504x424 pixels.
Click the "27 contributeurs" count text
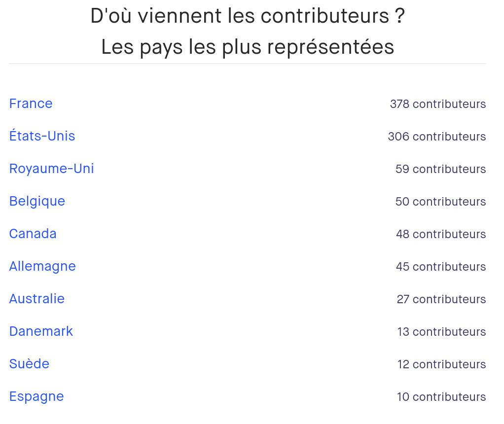pyautogui.click(x=441, y=299)
